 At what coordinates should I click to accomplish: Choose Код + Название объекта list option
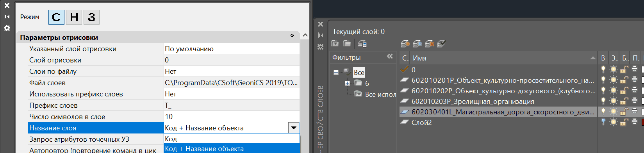pyautogui.click(x=232, y=148)
